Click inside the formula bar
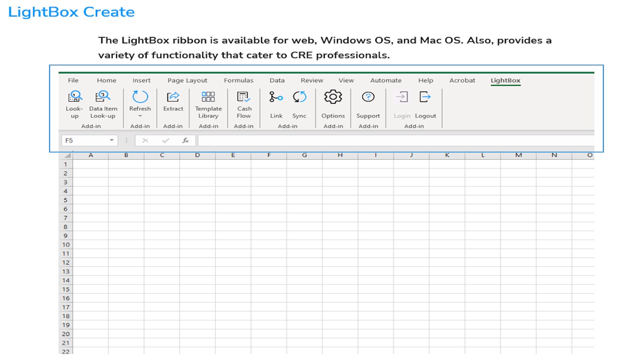This screenshot has height=362, width=644. pos(396,140)
